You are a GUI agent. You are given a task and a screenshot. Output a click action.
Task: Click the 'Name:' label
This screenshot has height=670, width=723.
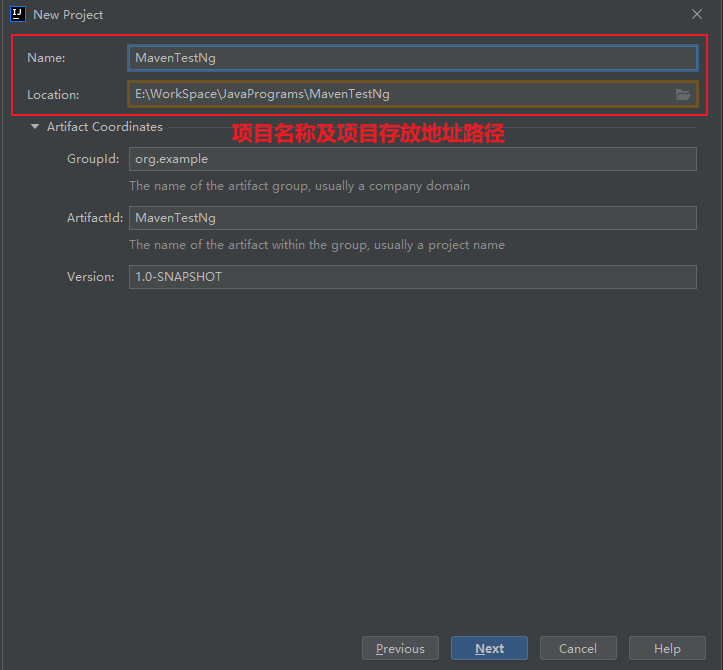[x=46, y=58]
